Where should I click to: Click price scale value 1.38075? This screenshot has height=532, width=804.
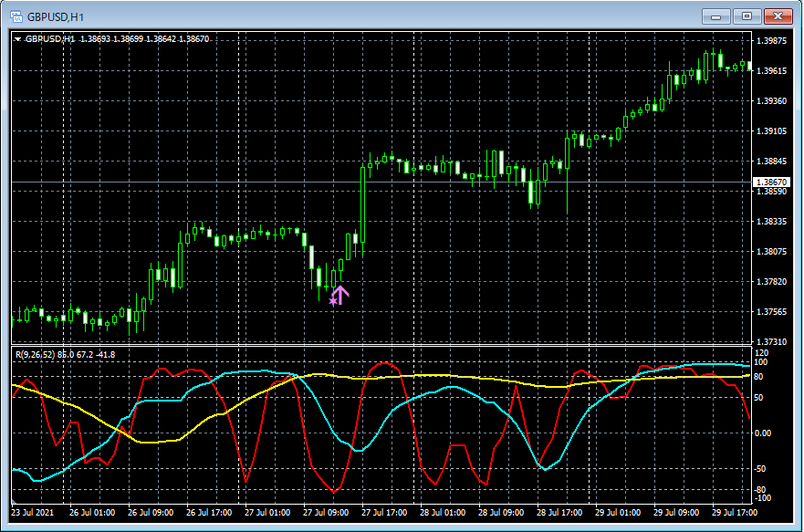pyautogui.click(x=772, y=252)
